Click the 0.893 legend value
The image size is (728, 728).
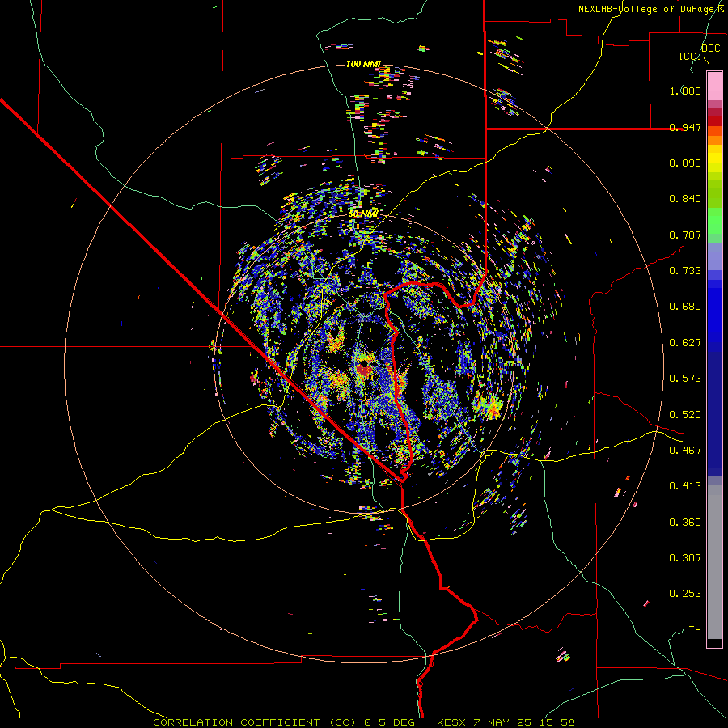tap(685, 163)
